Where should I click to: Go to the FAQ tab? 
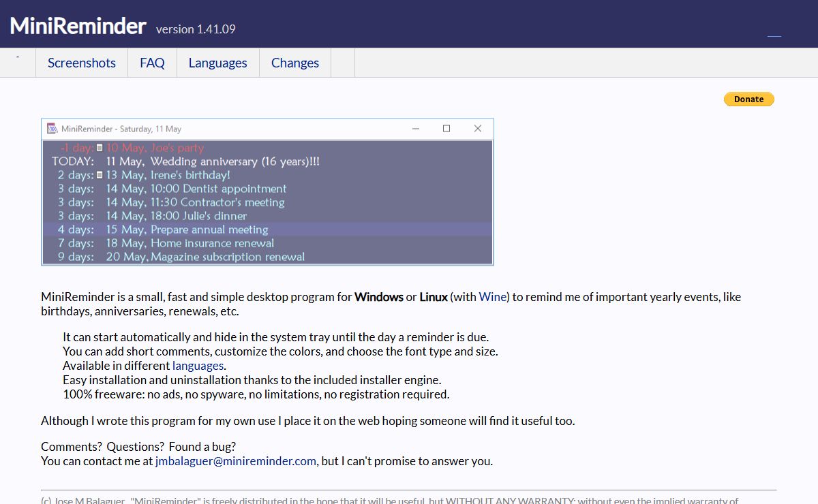[x=152, y=63]
